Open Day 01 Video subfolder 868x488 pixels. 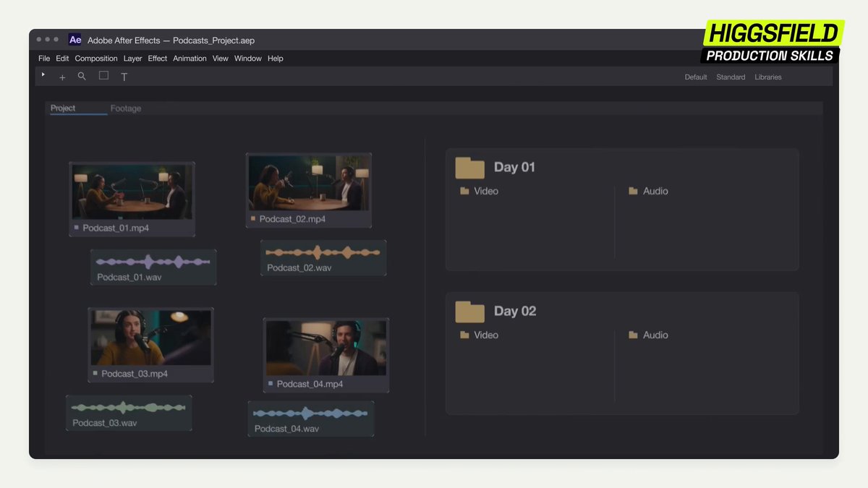[x=479, y=191]
